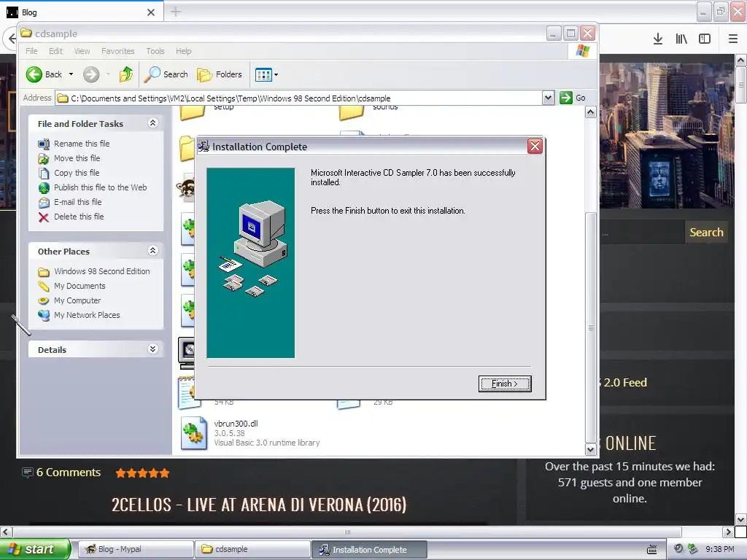Screen dimensions: 747x560
Task: Click the Go button next to address bar
Action: [x=573, y=98]
